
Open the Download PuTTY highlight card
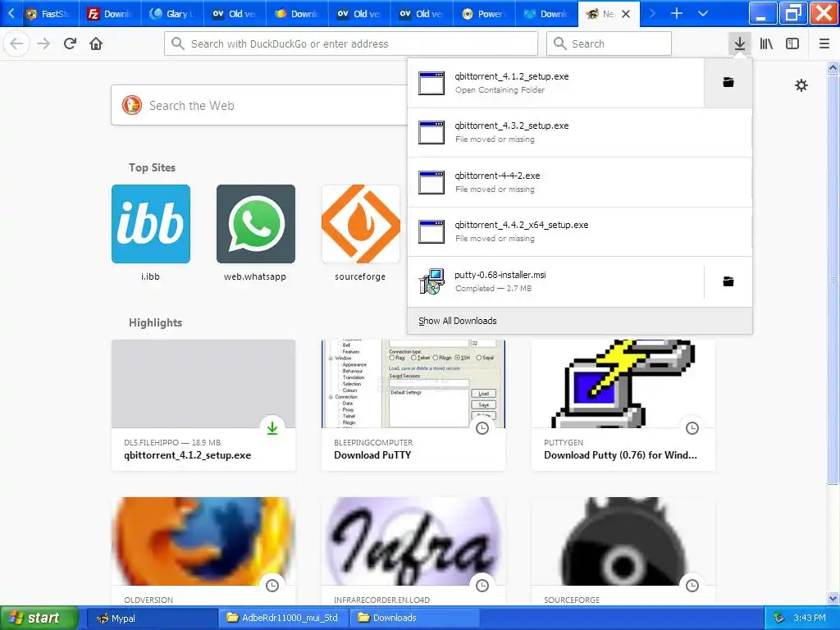(x=413, y=405)
